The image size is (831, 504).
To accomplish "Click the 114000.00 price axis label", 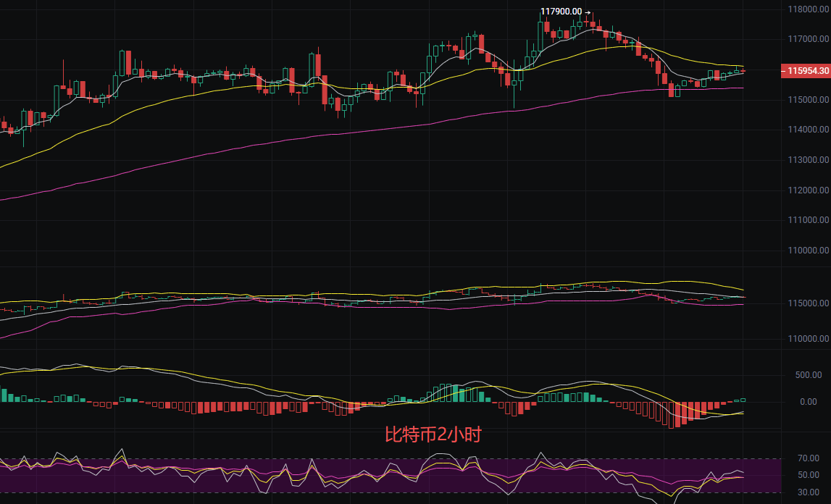I will pos(807,130).
